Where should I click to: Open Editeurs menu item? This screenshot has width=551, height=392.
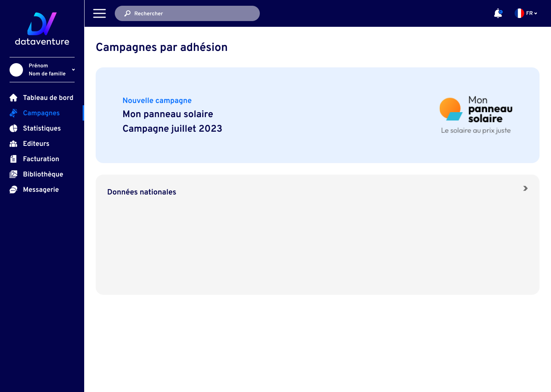pyautogui.click(x=36, y=144)
